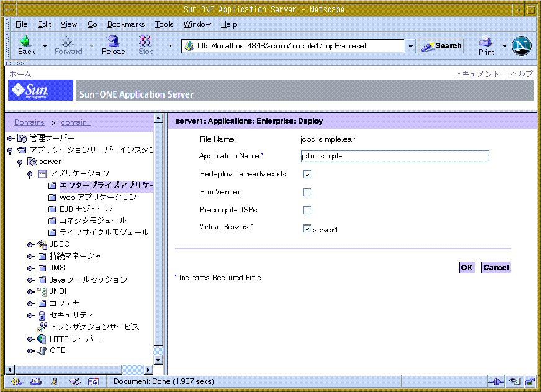This screenshot has height=392, width=541.
Task: Expand the JDBC tree node
Action: coord(30,245)
